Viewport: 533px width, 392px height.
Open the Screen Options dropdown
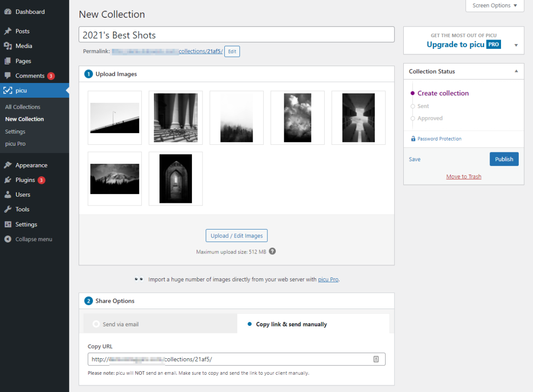coord(495,6)
